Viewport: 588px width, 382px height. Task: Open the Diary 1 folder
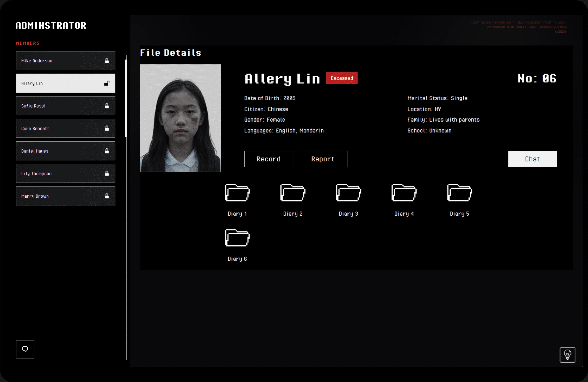tap(237, 193)
